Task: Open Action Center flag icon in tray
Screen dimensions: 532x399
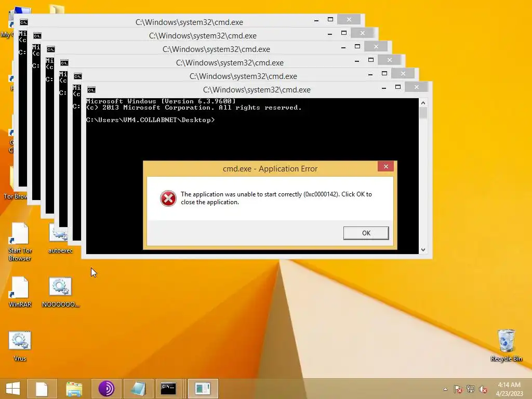Action: pos(458,389)
